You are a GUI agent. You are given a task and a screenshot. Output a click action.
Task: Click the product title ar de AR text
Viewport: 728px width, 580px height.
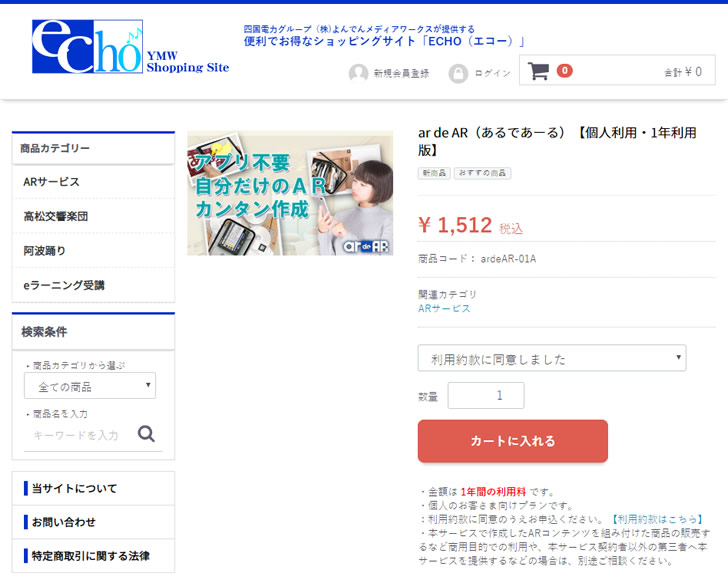(557, 141)
